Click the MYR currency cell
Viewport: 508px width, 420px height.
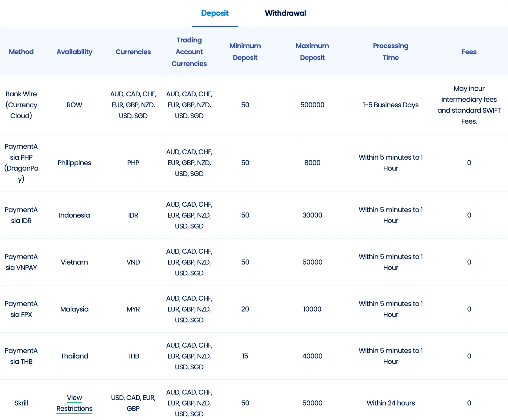click(x=133, y=309)
